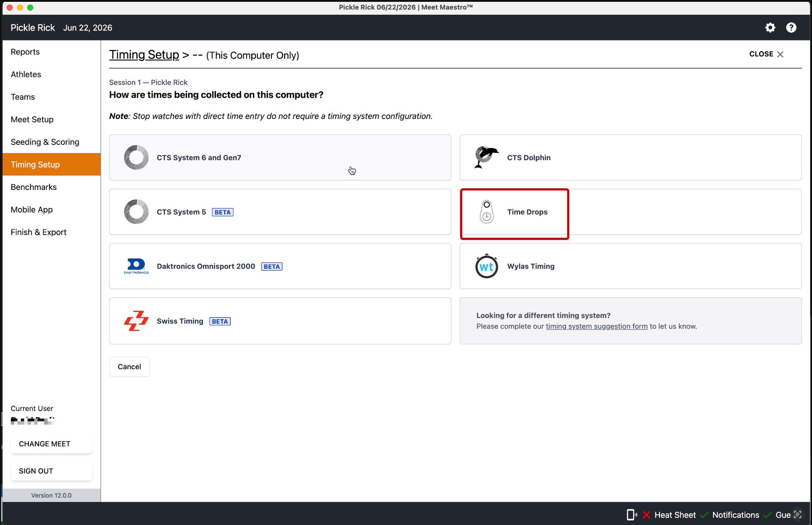Click the Jun 22, 2026 date in header
This screenshot has height=525, width=812.
[x=88, y=28]
